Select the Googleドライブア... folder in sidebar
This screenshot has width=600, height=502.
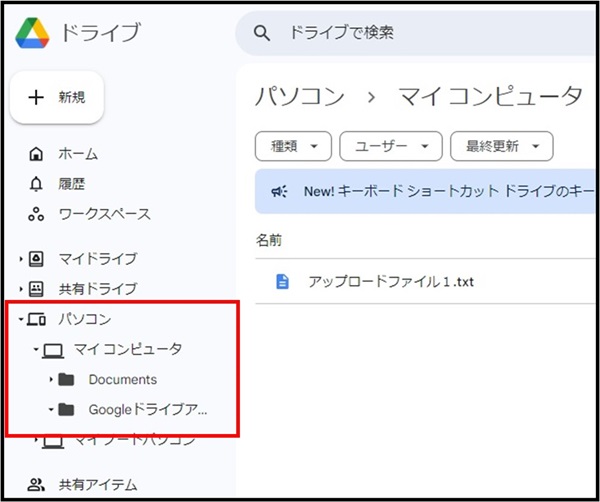(x=147, y=409)
